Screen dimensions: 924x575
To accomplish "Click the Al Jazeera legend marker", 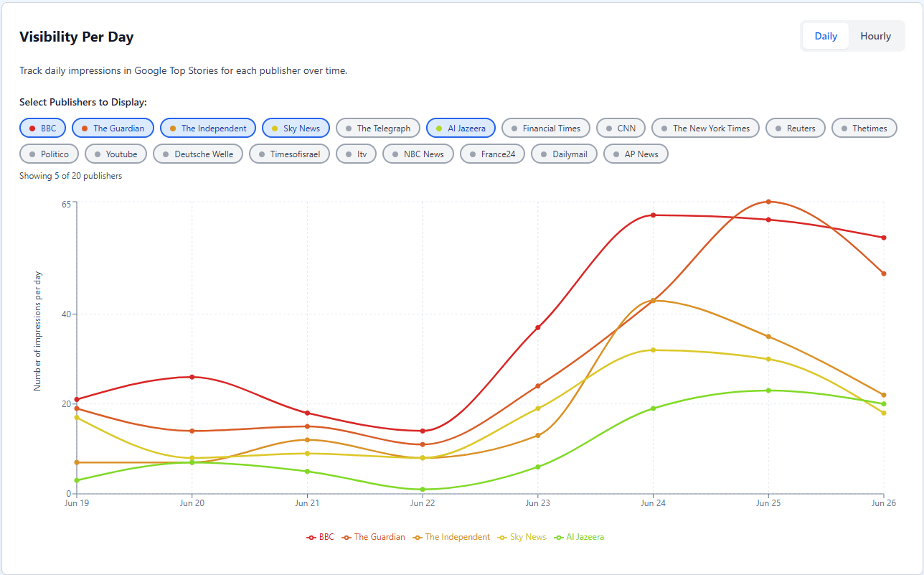I will [x=558, y=537].
